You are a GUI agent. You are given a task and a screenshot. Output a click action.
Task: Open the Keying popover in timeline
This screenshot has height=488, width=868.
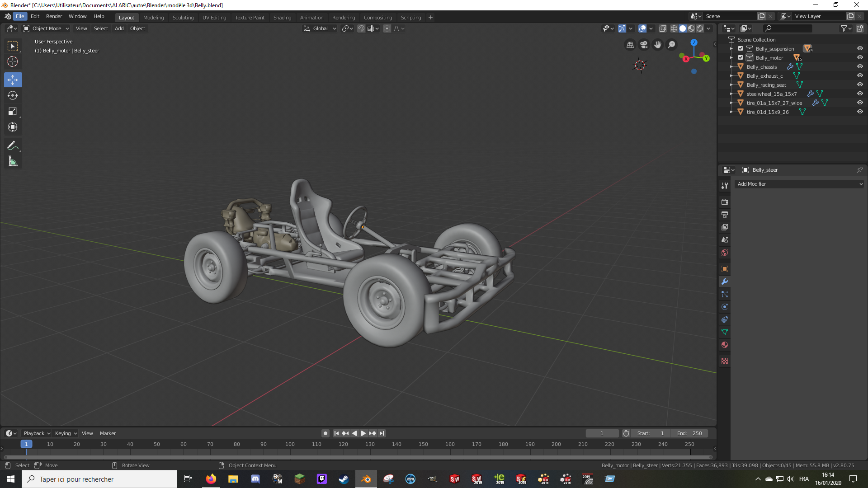(66, 433)
